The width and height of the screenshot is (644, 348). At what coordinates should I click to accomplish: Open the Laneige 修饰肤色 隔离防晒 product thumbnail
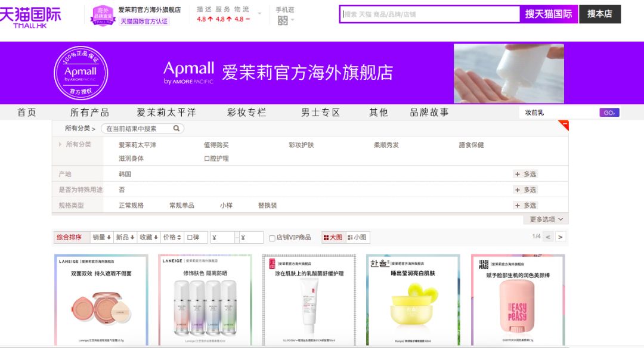pyautogui.click(x=205, y=300)
